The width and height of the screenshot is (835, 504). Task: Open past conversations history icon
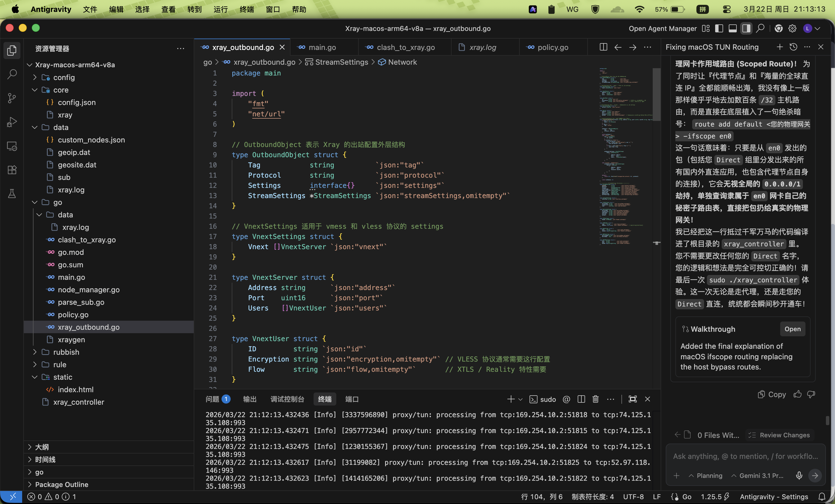point(793,47)
